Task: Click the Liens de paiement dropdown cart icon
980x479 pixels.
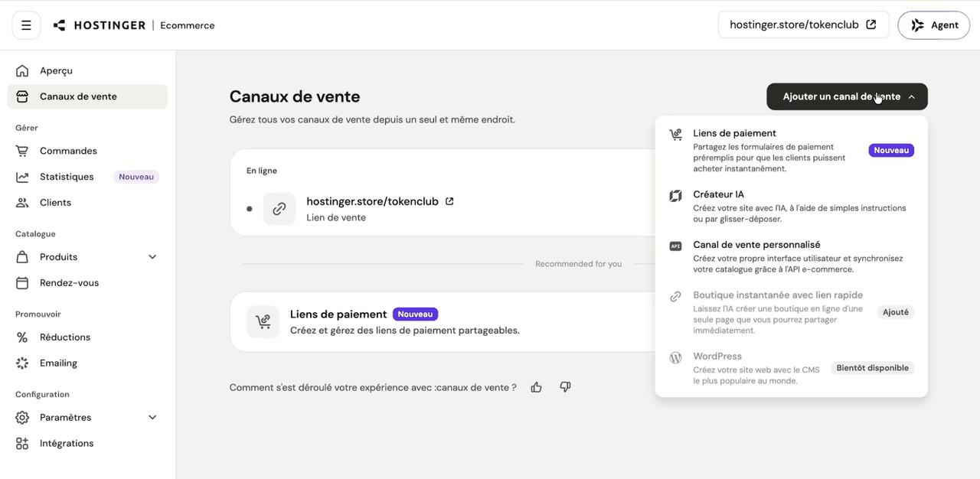Action: 675,135
